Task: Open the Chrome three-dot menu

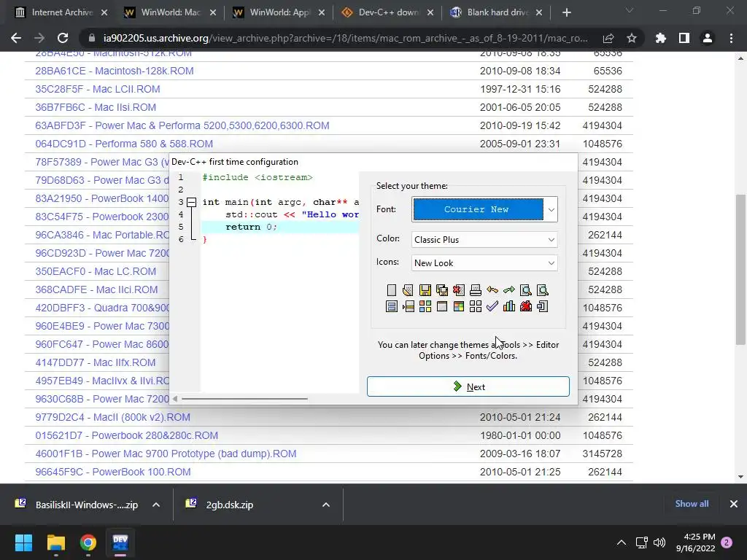Action: [x=731, y=38]
